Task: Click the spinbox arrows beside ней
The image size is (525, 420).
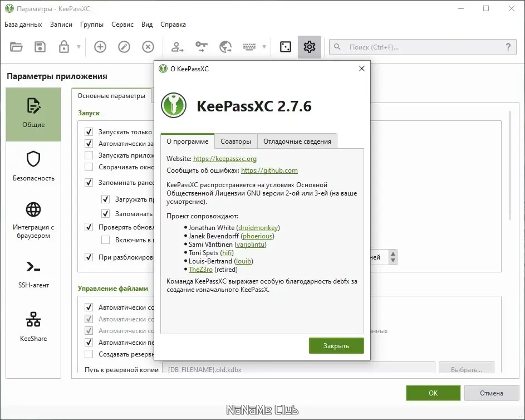Action: coord(393,257)
